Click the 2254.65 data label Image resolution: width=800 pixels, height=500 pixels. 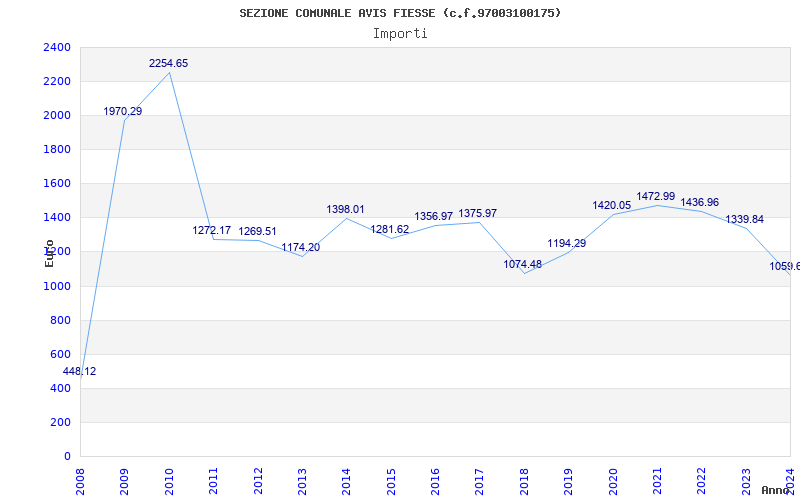point(168,63)
